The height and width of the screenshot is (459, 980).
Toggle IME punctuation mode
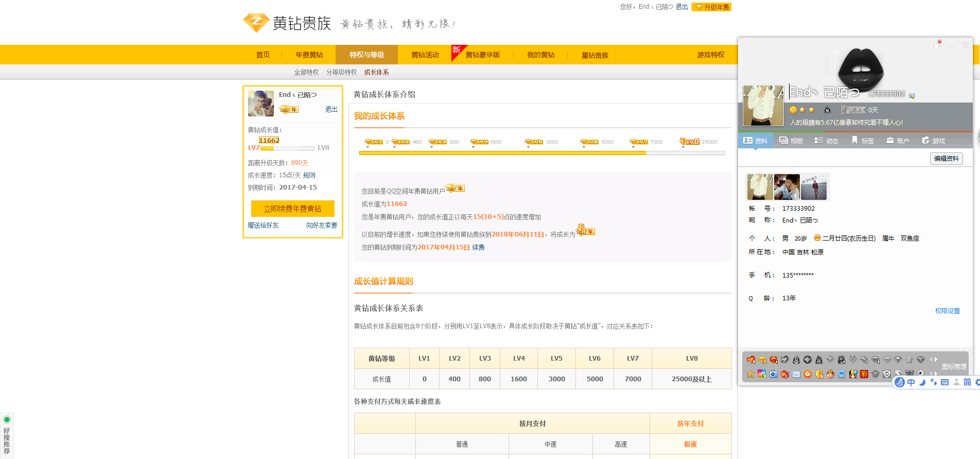click(x=934, y=382)
